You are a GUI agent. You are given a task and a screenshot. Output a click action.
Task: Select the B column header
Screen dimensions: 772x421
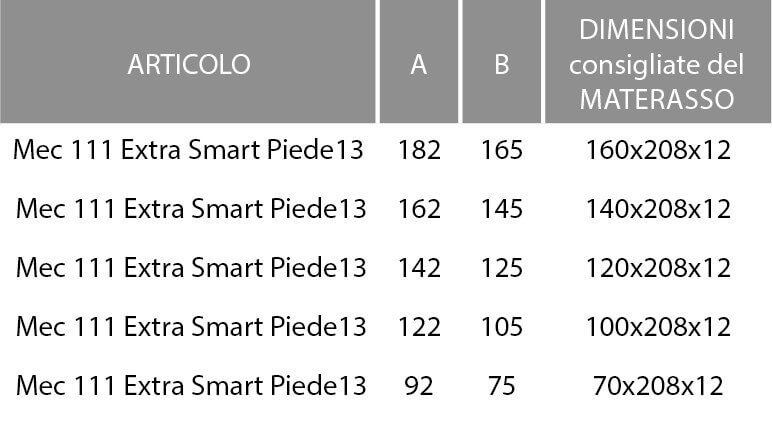(501, 65)
